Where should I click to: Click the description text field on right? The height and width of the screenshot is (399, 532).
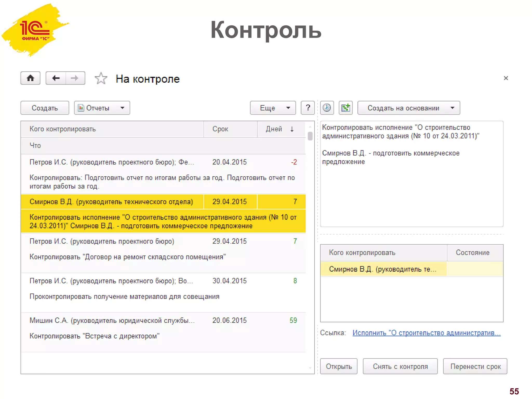point(412,174)
